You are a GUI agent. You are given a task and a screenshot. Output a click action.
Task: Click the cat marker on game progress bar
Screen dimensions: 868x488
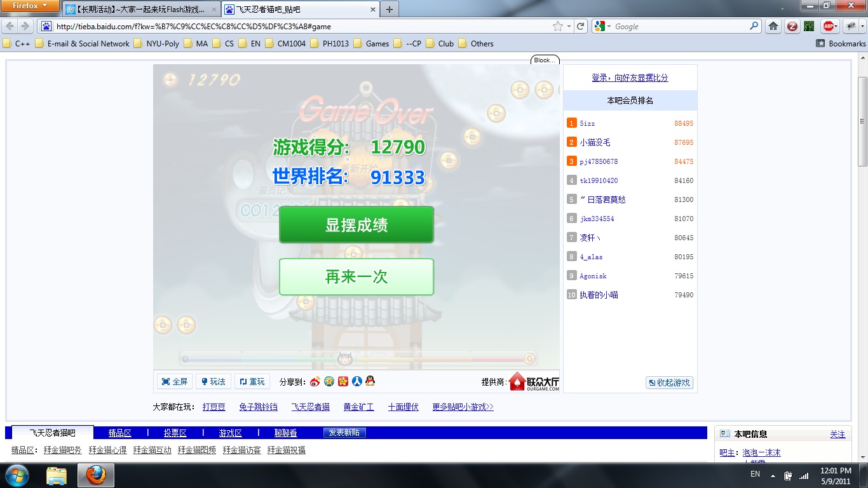point(345,359)
